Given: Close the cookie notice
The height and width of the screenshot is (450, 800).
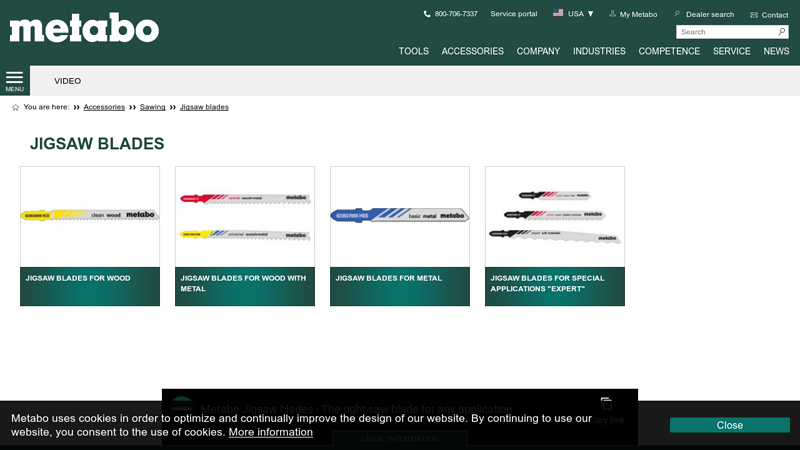Looking at the screenshot, I should pyautogui.click(x=730, y=425).
